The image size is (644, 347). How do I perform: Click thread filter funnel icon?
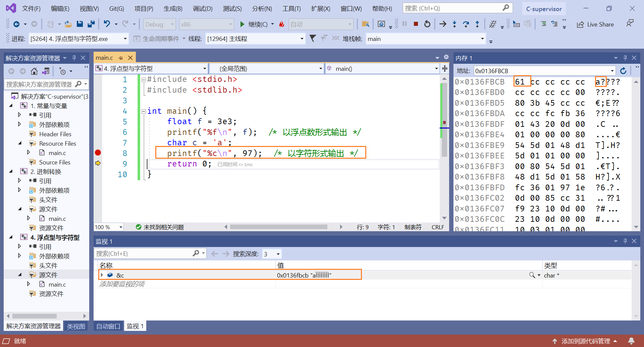pyautogui.click(x=313, y=38)
